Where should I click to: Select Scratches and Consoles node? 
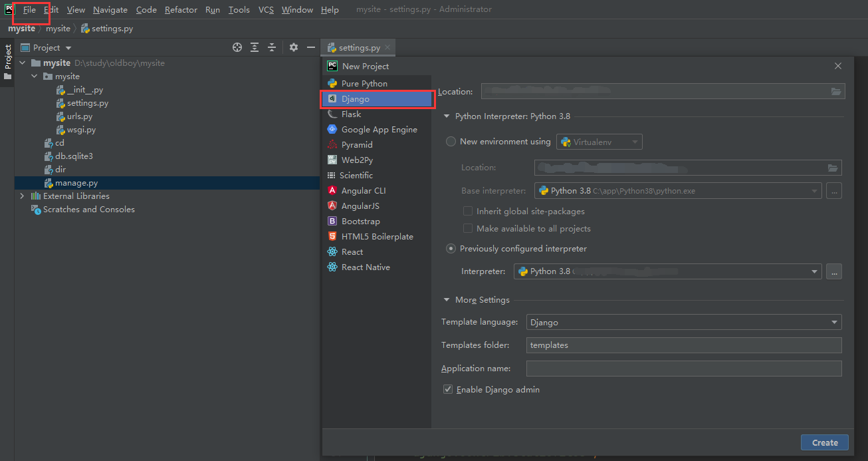88,209
